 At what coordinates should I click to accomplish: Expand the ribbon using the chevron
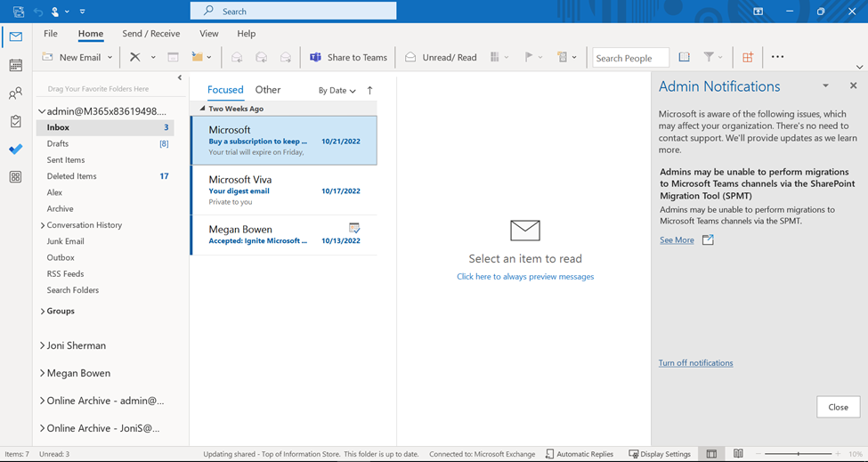(859, 67)
